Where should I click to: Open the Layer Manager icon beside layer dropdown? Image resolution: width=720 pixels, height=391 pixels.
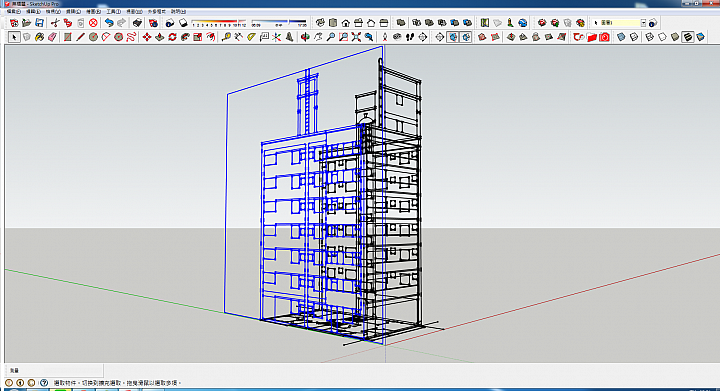coord(653,22)
